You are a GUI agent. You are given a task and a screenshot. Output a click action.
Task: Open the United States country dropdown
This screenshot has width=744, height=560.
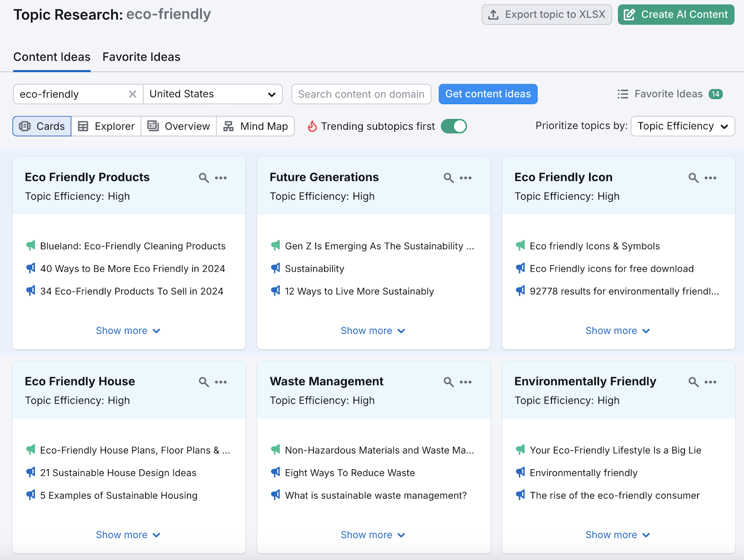213,94
